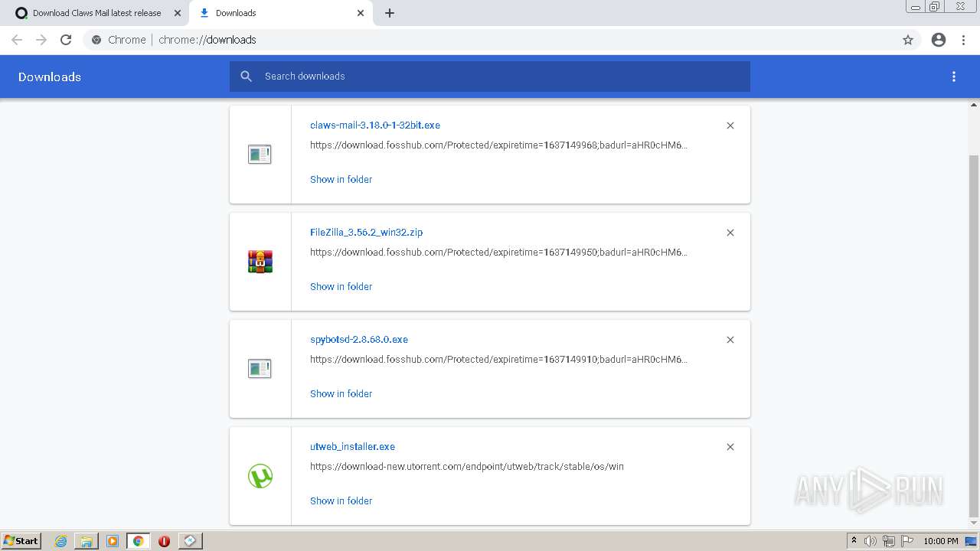The height and width of the screenshot is (551, 980).
Task: Click the Chrome site info icon
Action: tap(96, 40)
